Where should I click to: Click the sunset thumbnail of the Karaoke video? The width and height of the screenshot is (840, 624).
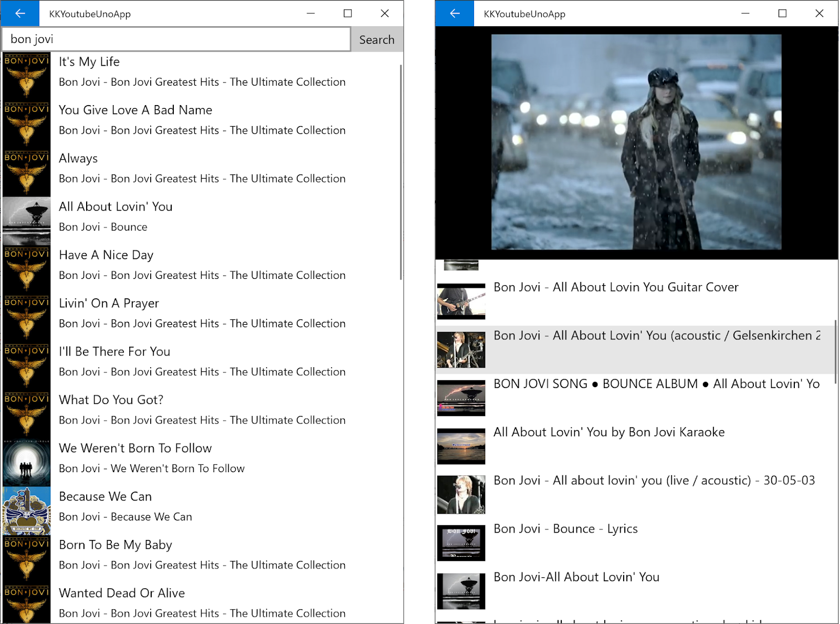pos(461,446)
